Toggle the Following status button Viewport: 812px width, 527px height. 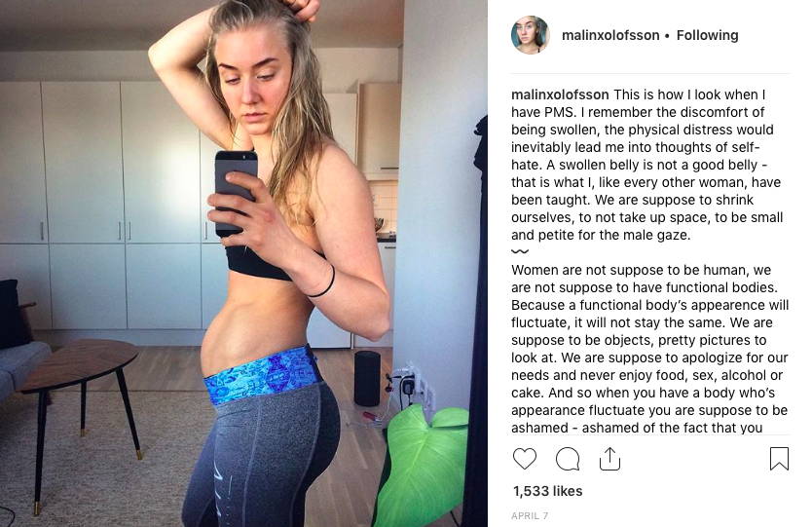click(x=708, y=35)
